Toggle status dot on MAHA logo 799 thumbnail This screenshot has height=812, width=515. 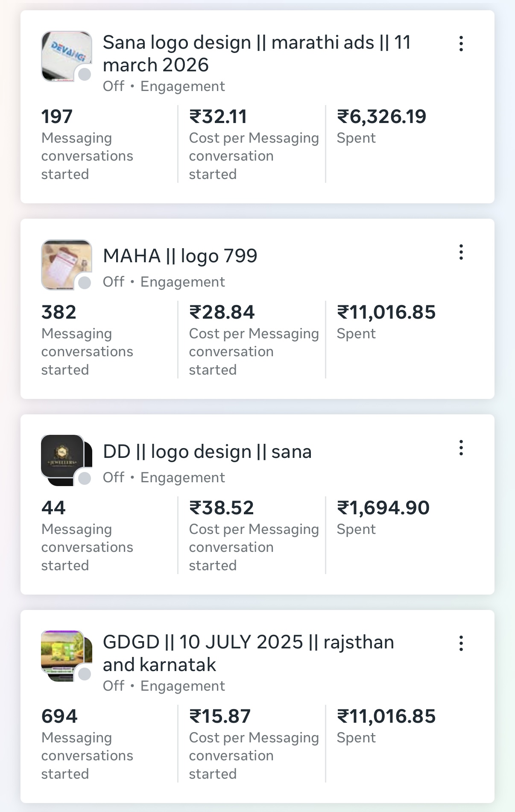point(85,283)
